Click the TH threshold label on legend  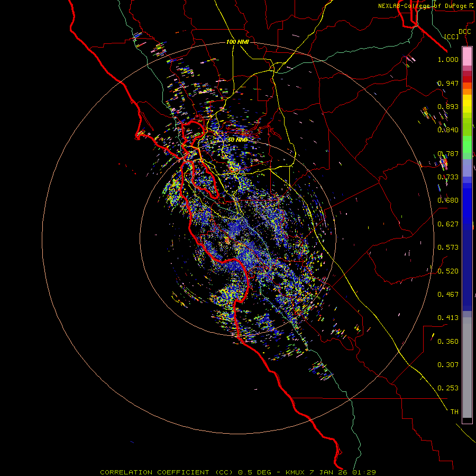454,411
